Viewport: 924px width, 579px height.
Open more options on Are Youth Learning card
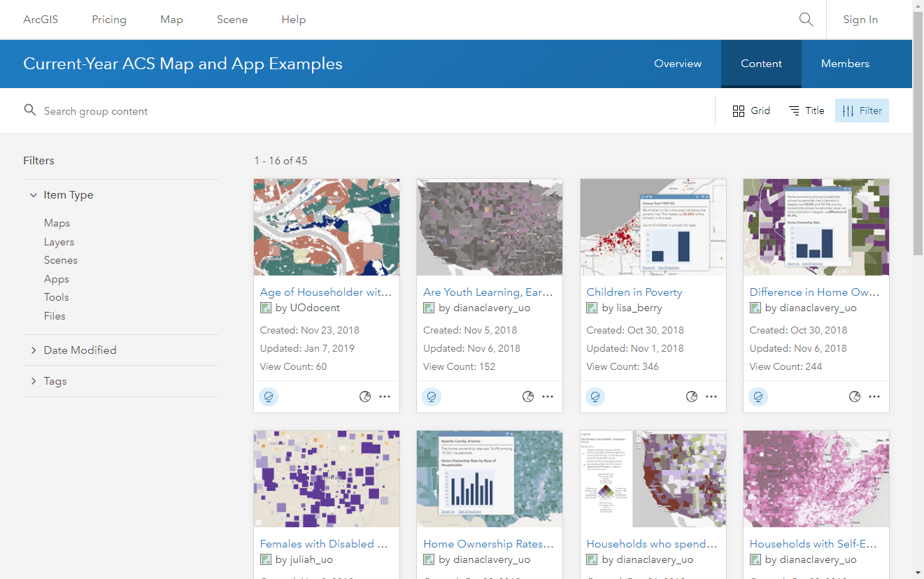tap(548, 396)
